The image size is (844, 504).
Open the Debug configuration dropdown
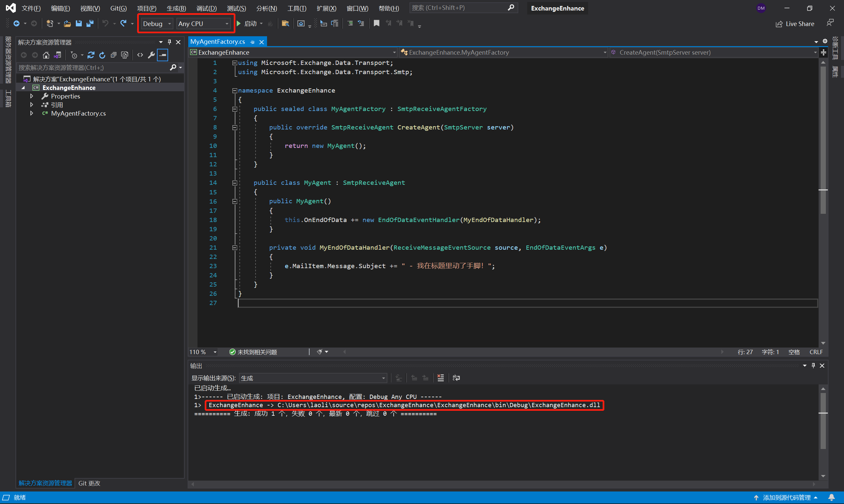(x=157, y=23)
